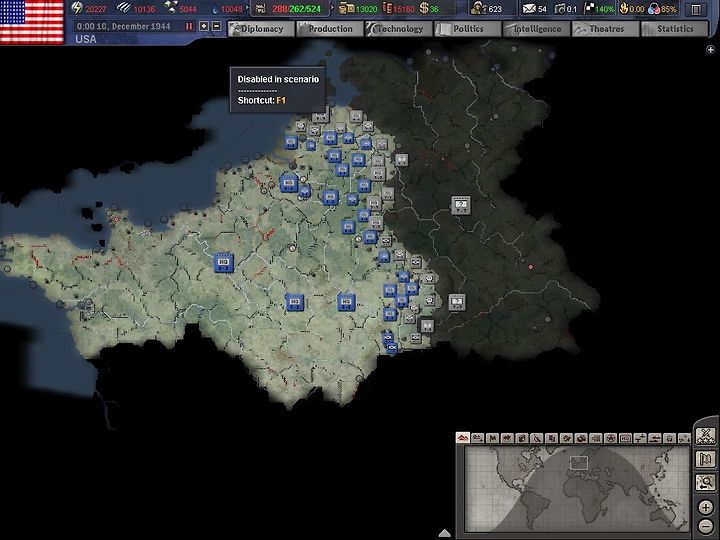Screen dimensions: 720x540
Task: Select the westernmost blue HQ counter
Action: click(x=224, y=263)
